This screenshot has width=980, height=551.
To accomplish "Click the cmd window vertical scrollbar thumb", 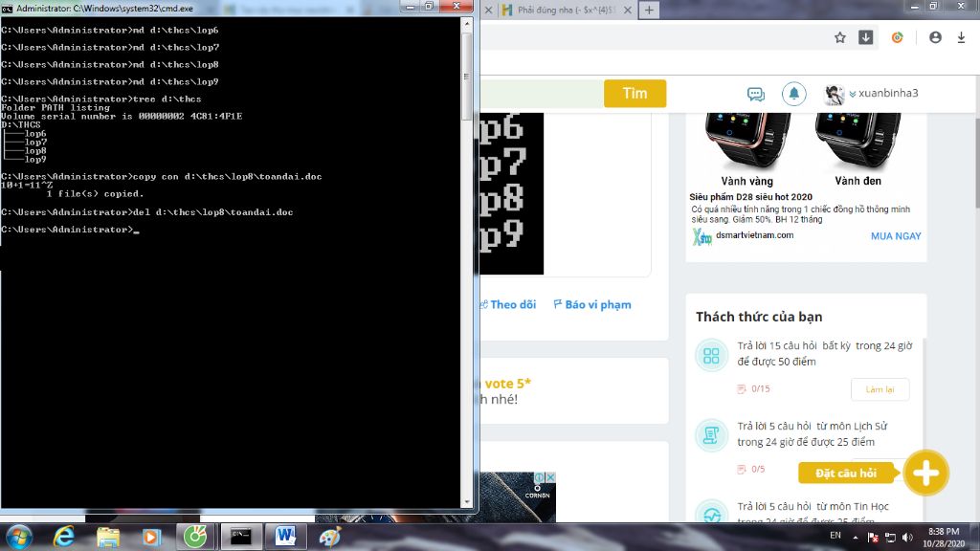I will pos(466,77).
